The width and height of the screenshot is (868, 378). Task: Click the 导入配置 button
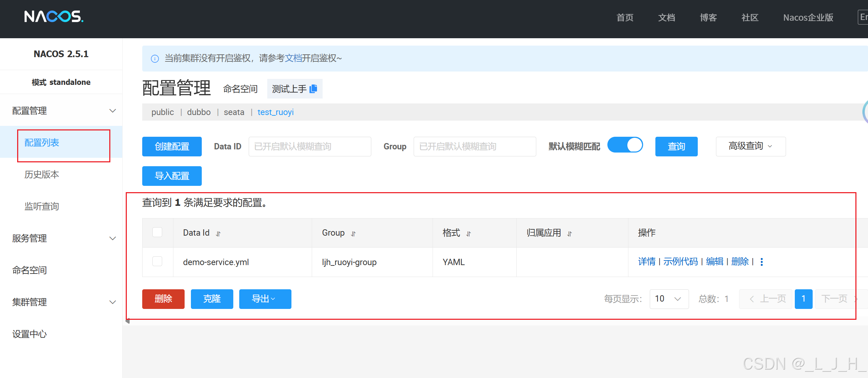coord(172,176)
